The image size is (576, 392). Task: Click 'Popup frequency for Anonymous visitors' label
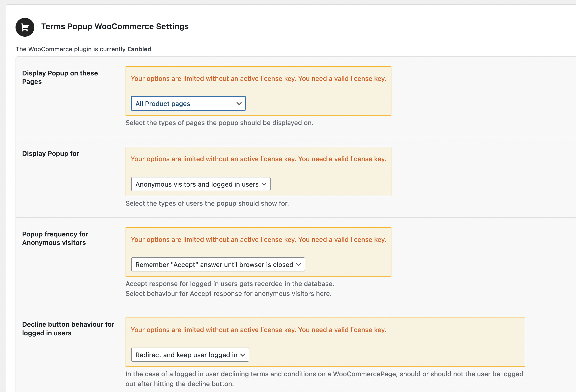[x=55, y=238]
